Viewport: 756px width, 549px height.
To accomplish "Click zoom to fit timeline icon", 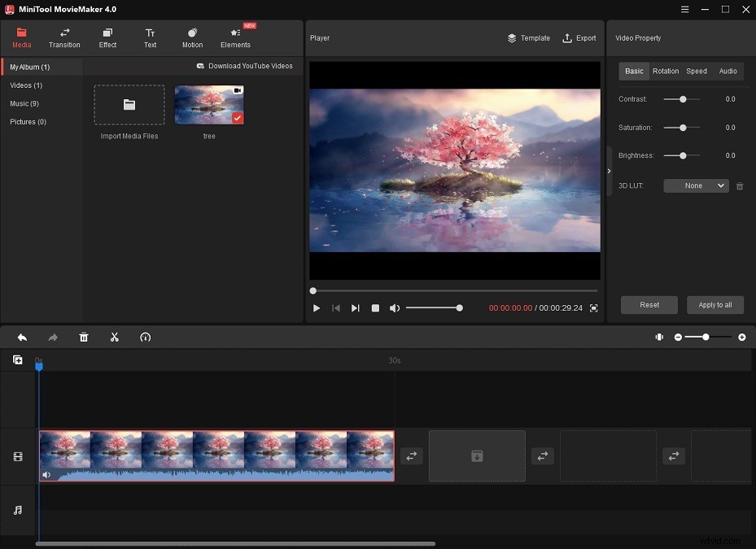I will coord(659,337).
